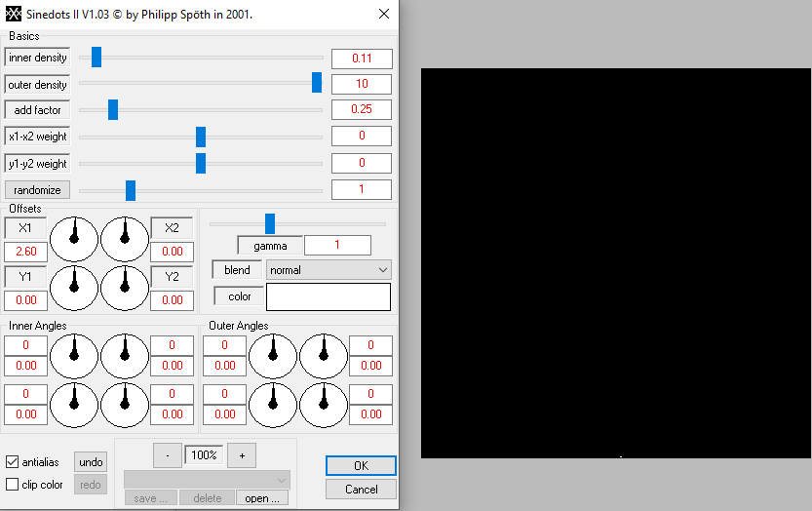Click the inner density label button
Viewport: 812px width, 511px height.
pos(37,58)
